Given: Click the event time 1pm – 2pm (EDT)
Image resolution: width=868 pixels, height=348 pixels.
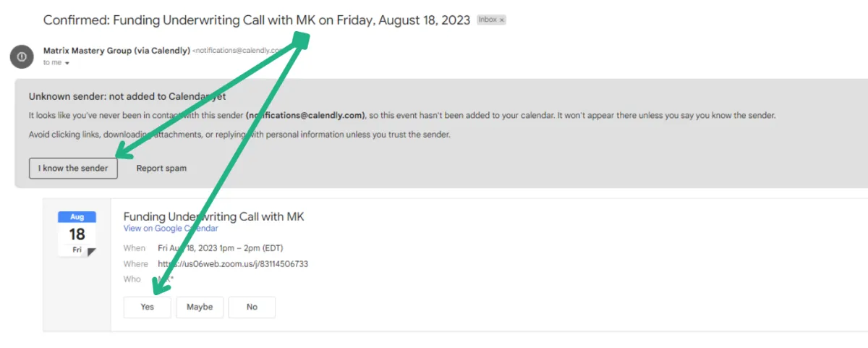Looking at the screenshot, I should 252,248.
